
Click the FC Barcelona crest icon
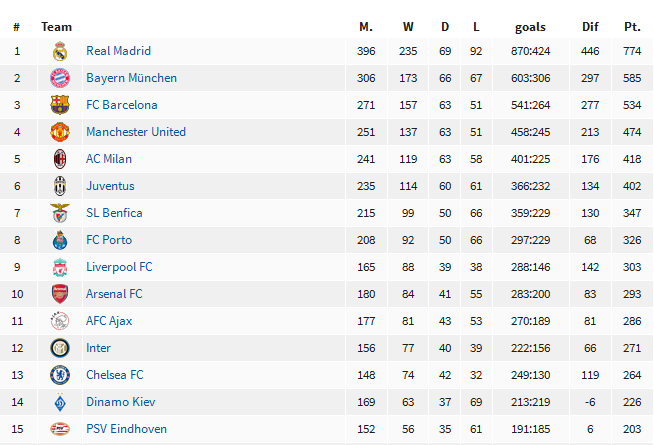pos(60,105)
